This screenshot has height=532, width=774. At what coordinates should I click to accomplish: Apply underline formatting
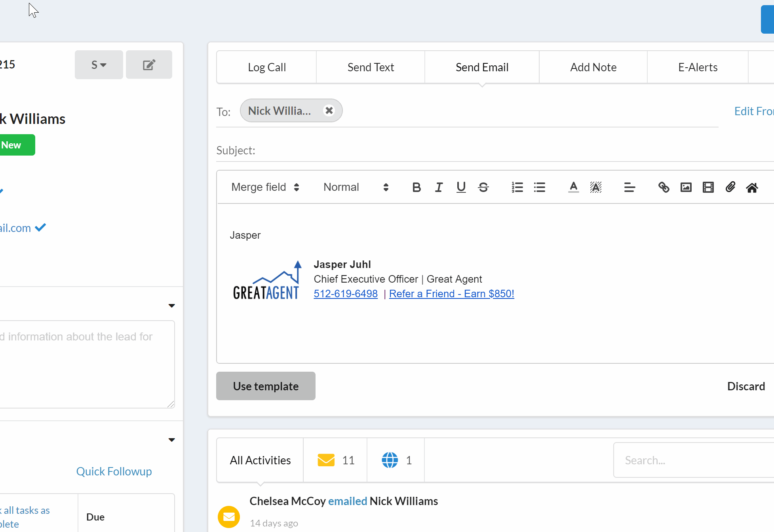coord(461,187)
